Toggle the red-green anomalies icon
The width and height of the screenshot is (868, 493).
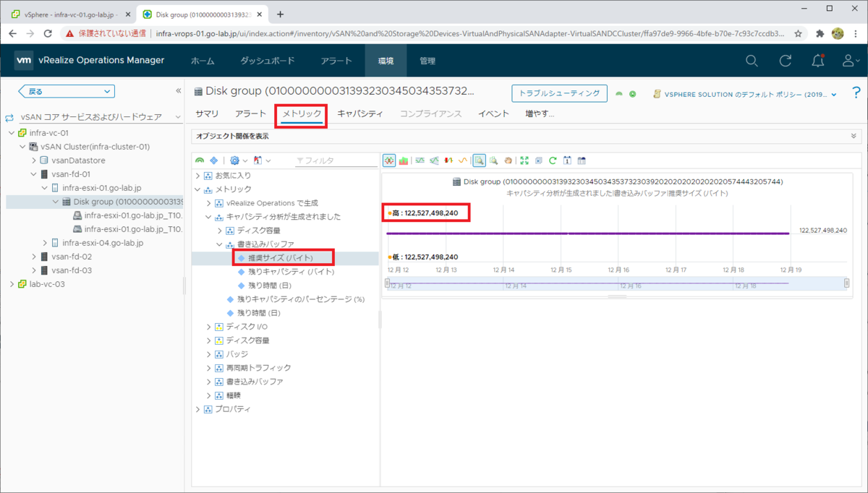click(448, 160)
